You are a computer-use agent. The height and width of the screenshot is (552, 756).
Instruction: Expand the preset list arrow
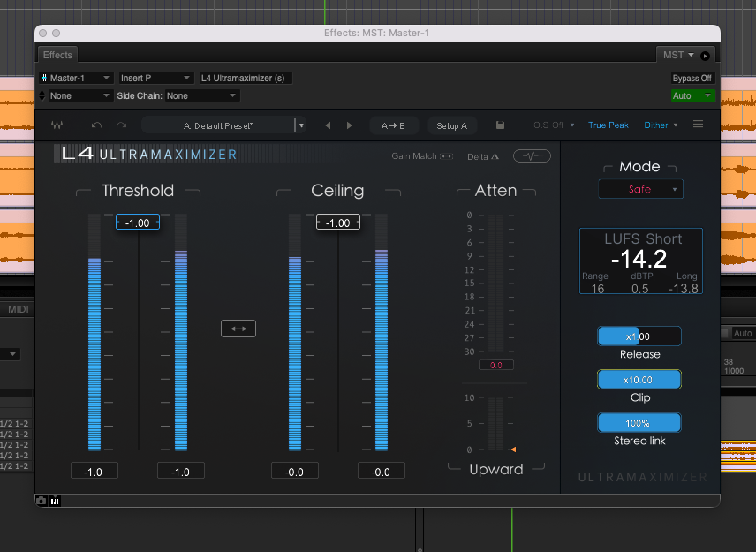301,125
